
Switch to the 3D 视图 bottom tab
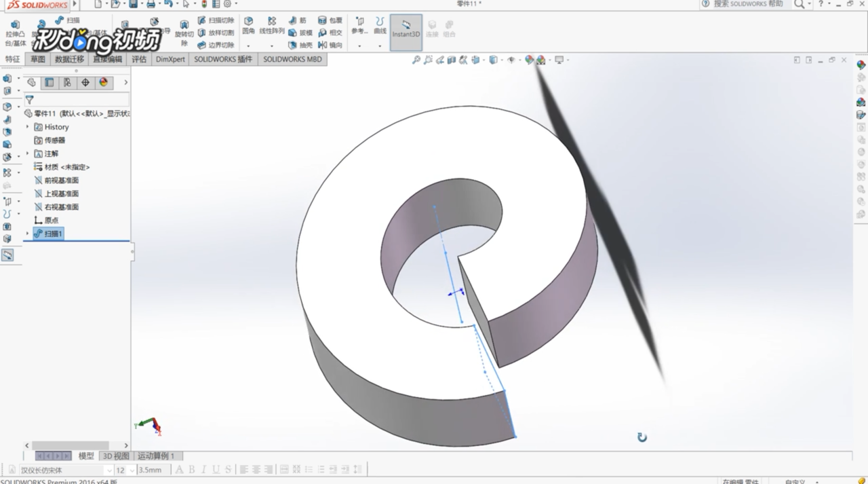pos(115,456)
